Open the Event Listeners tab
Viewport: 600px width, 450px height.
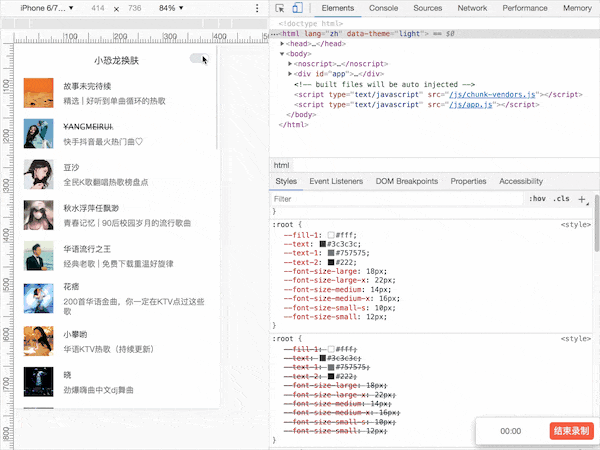click(x=336, y=181)
